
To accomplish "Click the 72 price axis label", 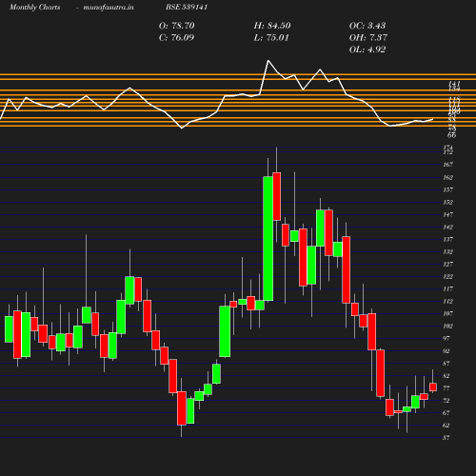I will [x=446, y=401].
